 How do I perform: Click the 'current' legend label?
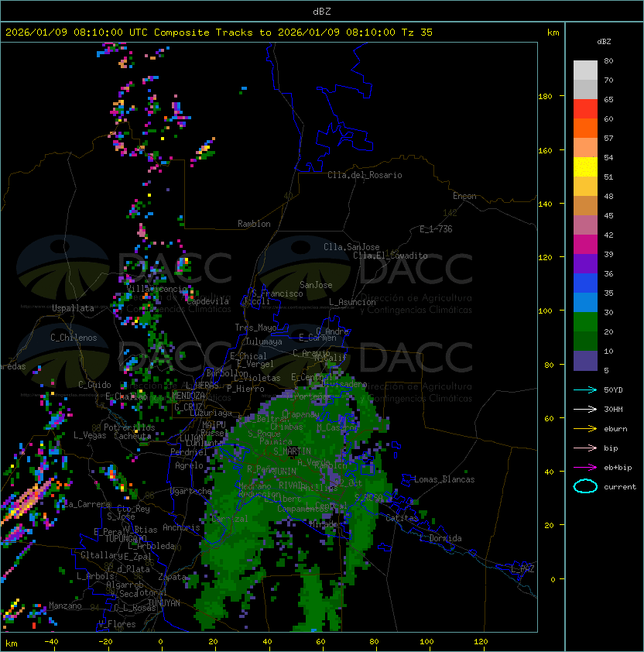click(x=620, y=487)
